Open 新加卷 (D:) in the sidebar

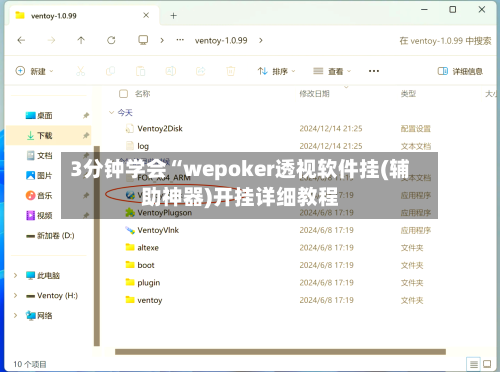click(50, 235)
